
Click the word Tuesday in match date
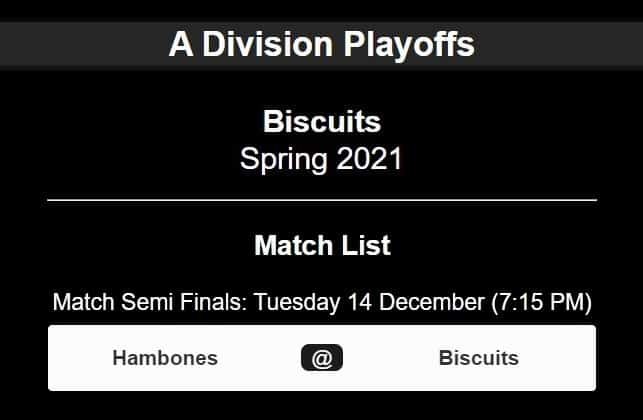[296, 303]
